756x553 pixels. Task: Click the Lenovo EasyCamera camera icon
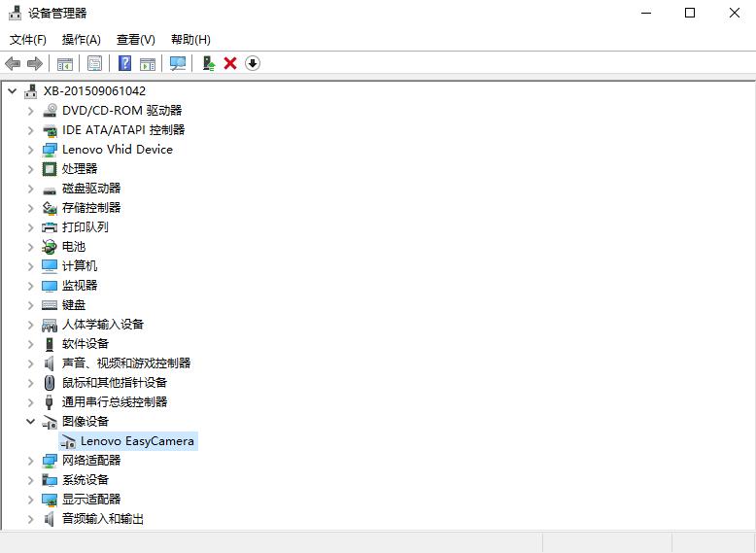click(x=68, y=441)
